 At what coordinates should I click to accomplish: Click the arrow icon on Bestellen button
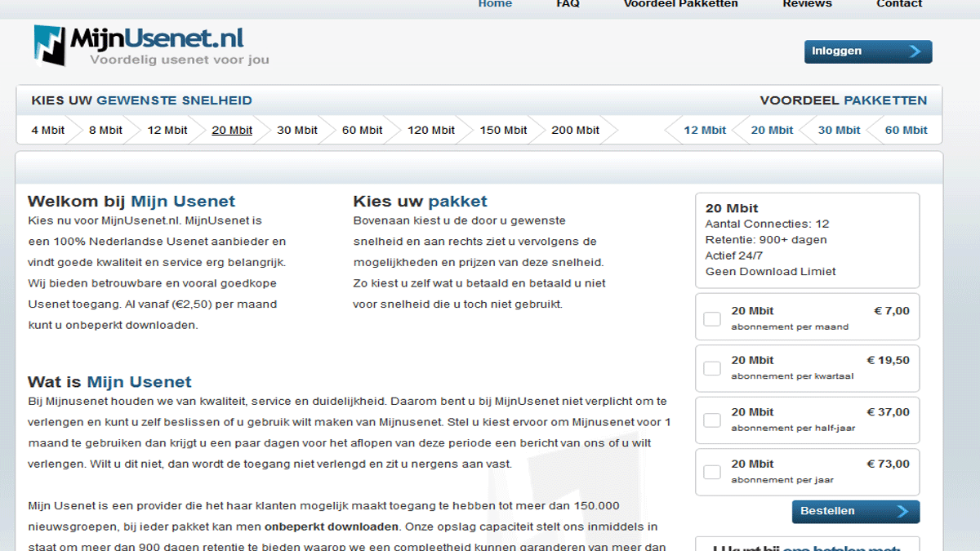point(902,512)
